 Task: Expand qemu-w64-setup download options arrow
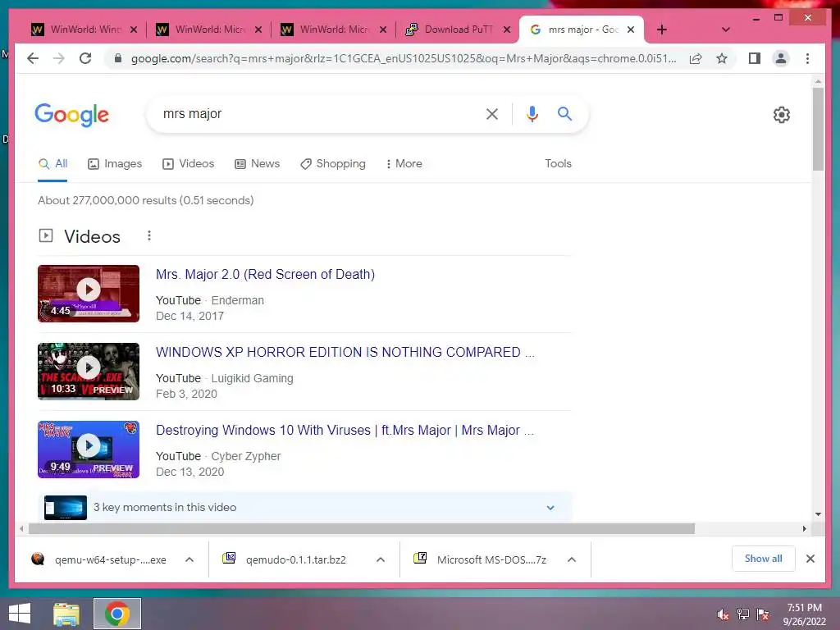point(189,559)
